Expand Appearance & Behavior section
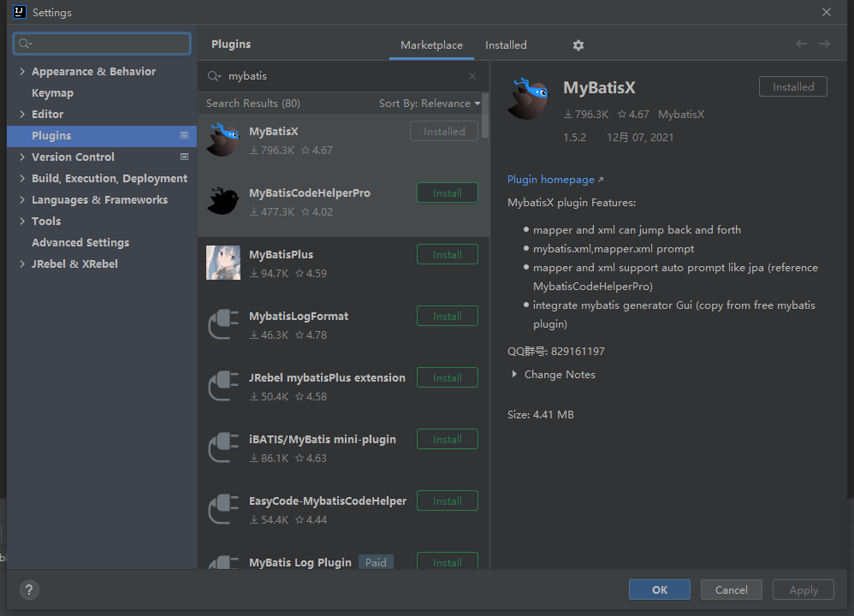This screenshot has width=854, height=616. click(x=22, y=71)
